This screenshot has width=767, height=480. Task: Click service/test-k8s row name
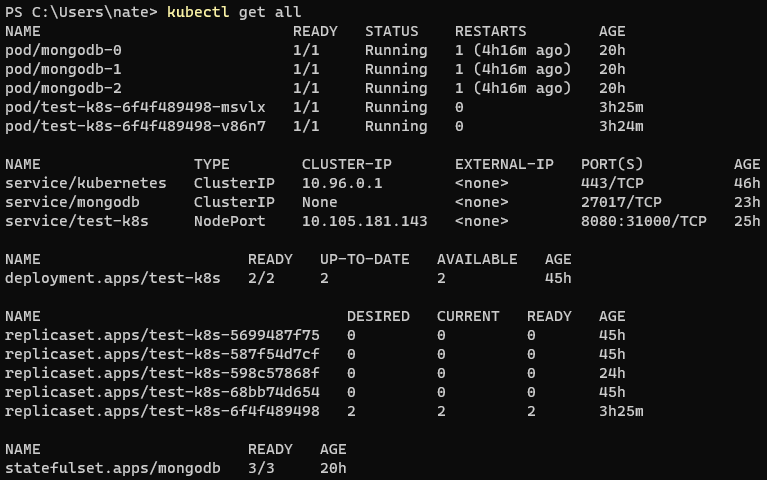click(77, 222)
